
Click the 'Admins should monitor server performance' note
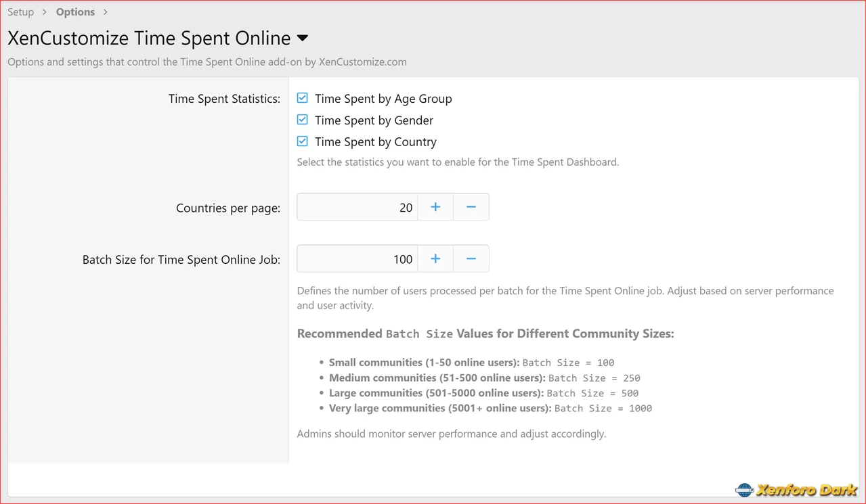click(x=452, y=434)
